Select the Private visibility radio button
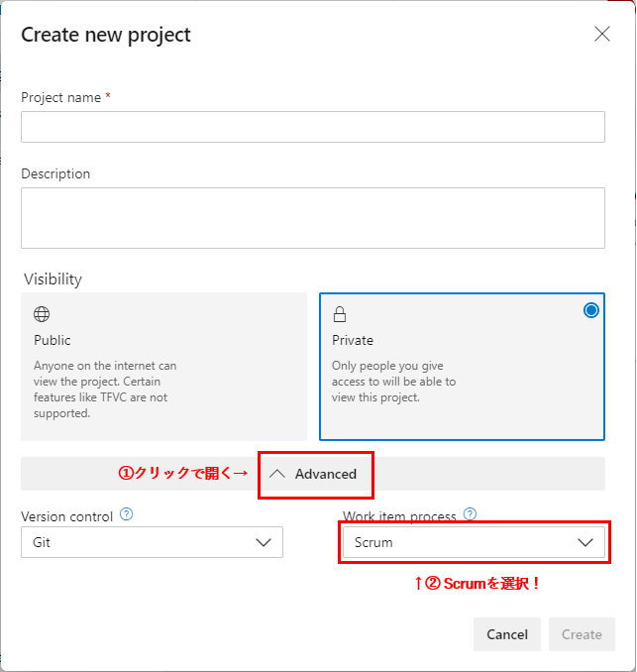 [591, 310]
